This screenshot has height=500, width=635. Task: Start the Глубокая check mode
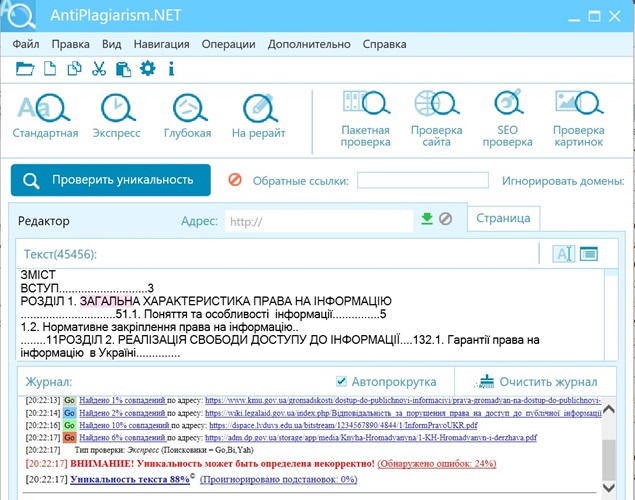click(x=188, y=116)
